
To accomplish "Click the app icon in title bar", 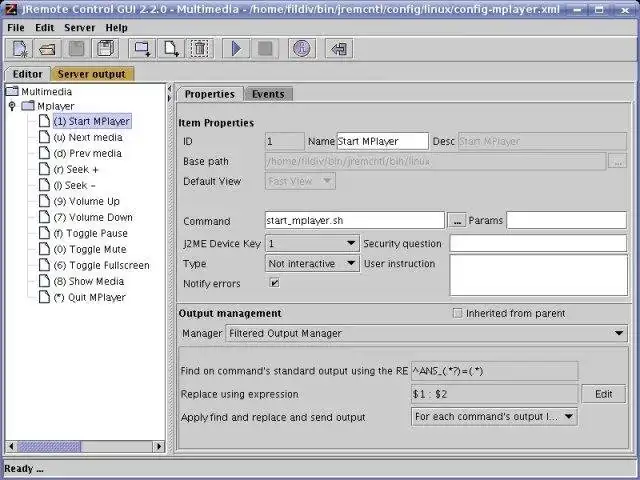I will pyautogui.click(x=10, y=9).
